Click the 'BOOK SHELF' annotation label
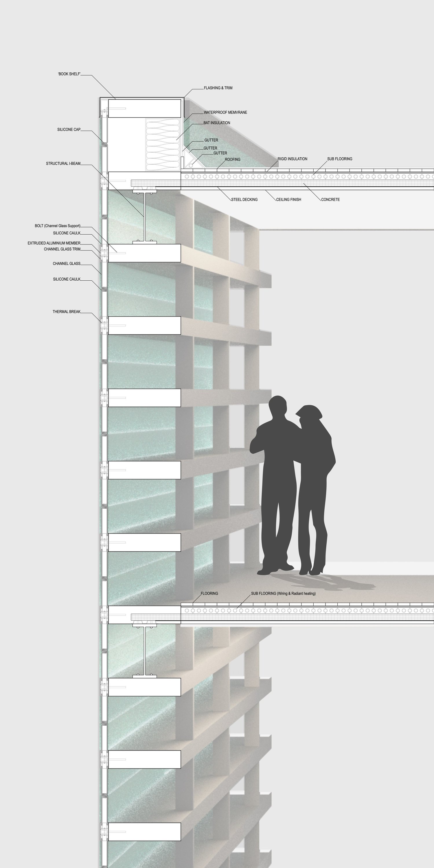The width and height of the screenshot is (434, 868). tap(69, 74)
